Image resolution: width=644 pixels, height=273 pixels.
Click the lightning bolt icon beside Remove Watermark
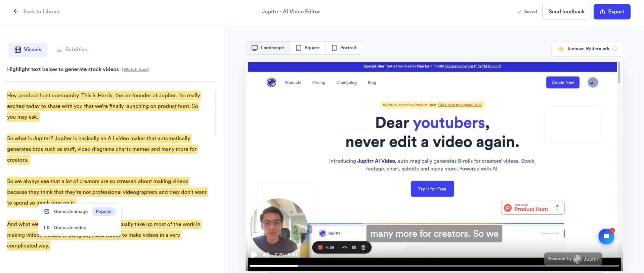coord(561,49)
